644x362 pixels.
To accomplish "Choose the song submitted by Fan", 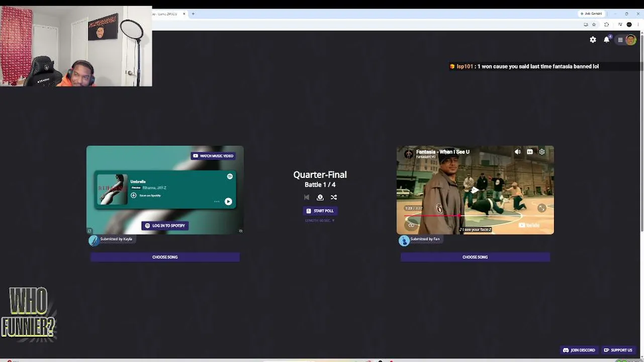I will [475, 257].
